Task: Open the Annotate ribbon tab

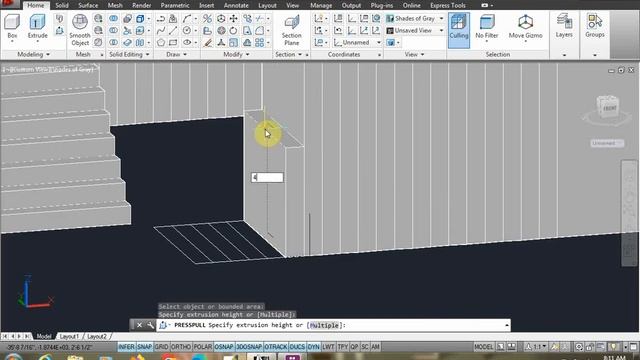Action: click(236, 5)
